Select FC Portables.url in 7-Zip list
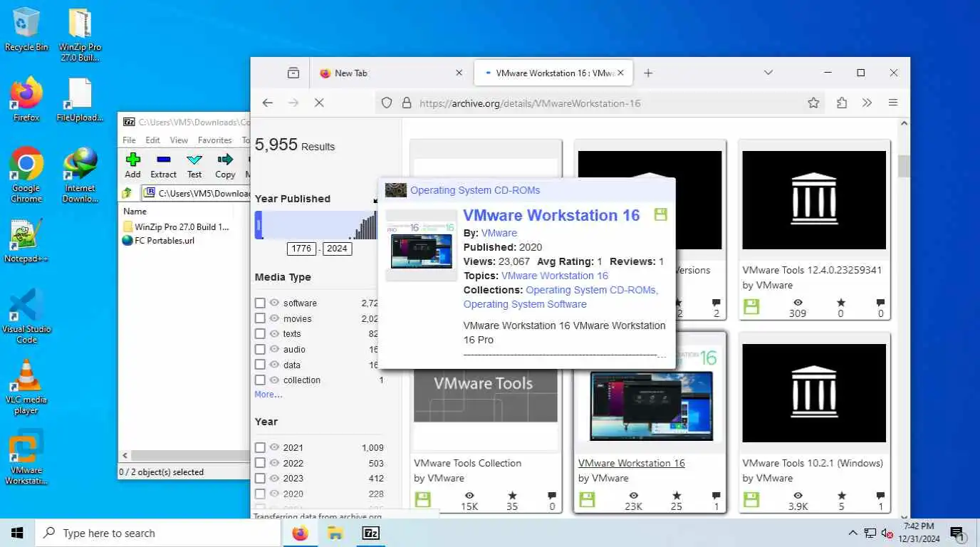Viewport: 980px width, 547px height. tap(164, 241)
